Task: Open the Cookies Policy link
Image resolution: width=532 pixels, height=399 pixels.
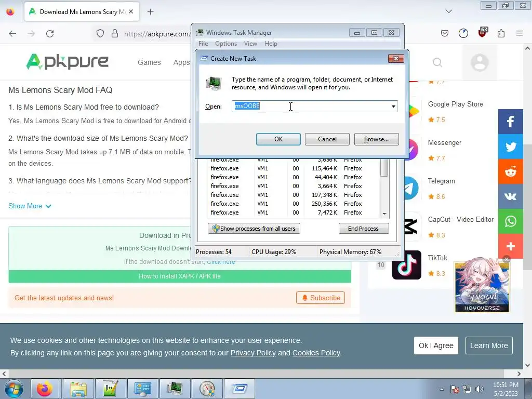Action: 316,353
